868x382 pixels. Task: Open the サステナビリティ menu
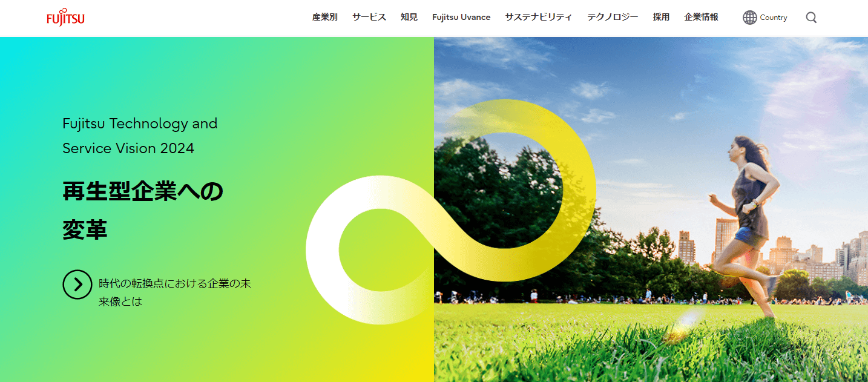point(539,18)
